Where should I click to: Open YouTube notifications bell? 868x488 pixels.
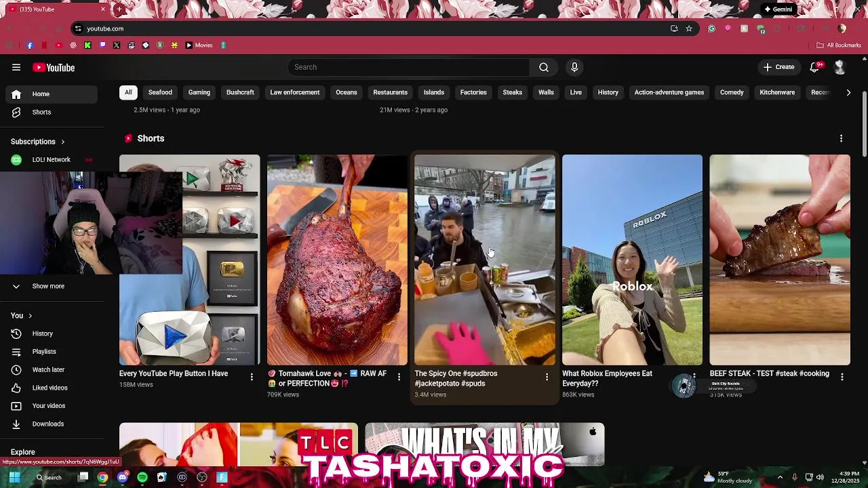point(814,67)
